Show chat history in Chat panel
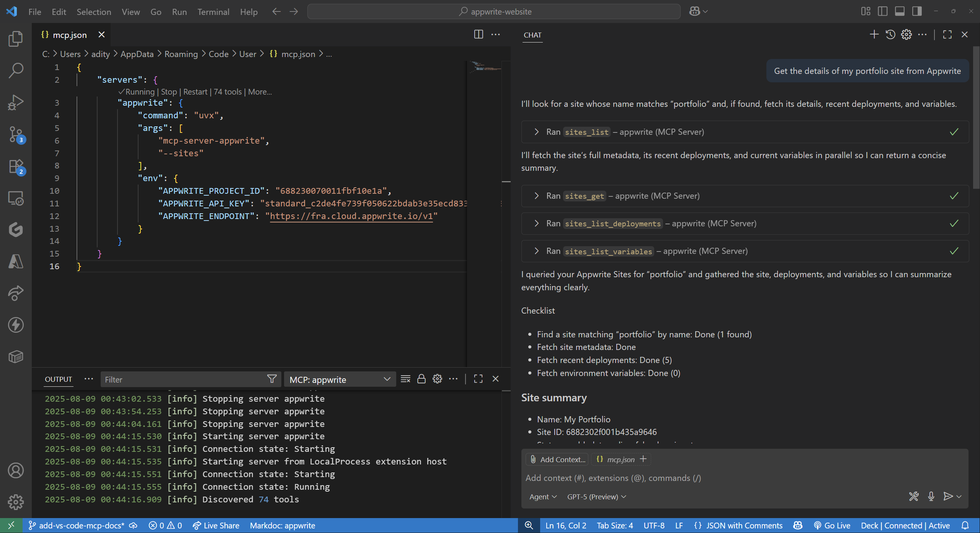980x533 pixels. 890,34
